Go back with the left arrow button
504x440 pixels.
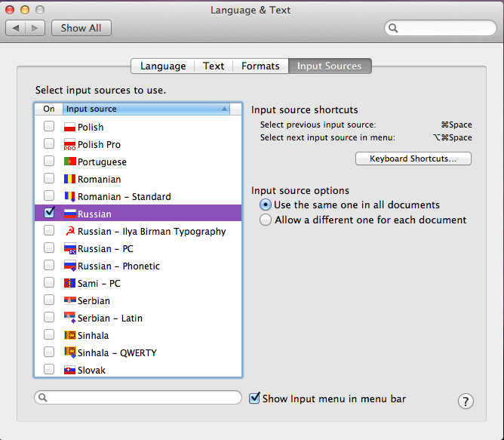click(16, 28)
